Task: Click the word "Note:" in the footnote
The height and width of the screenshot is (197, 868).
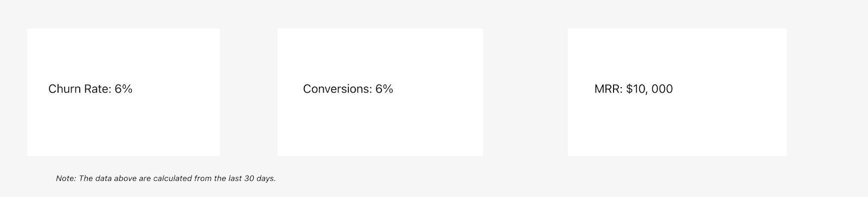Action: pos(66,178)
